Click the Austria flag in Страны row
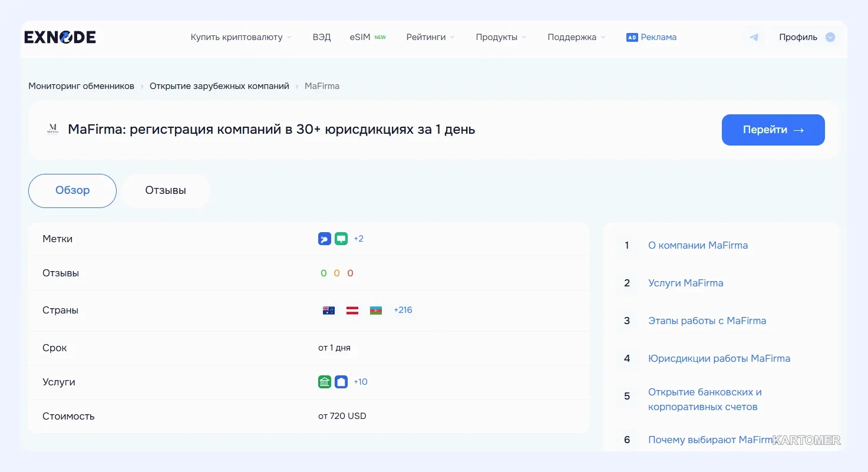Screen dimensions: 868x472 352,311
